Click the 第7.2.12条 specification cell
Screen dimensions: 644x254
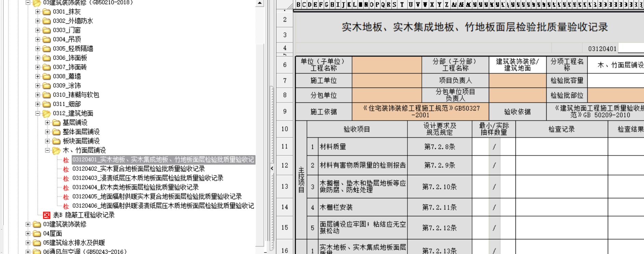pyautogui.click(x=440, y=228)
